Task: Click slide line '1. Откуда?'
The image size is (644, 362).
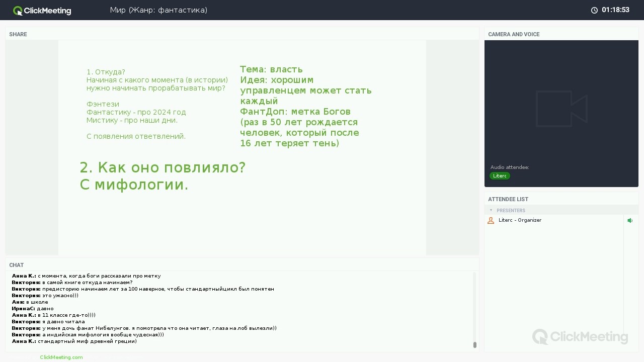Action: click(106, 72)
